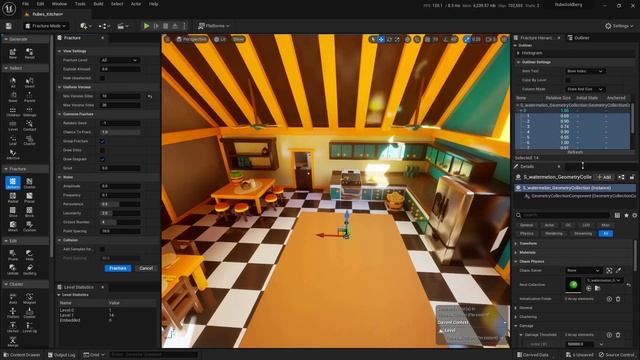Click the Refresh button under bone list
This screenshot has height=360, width=640.
(575, 152)
